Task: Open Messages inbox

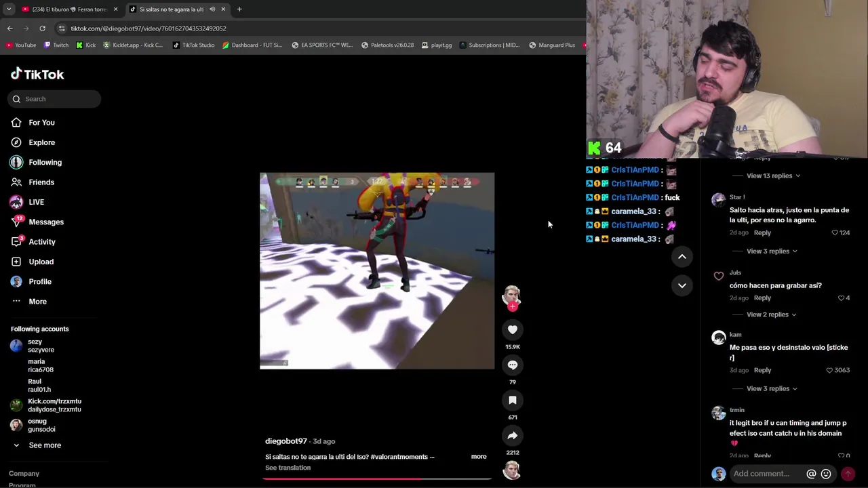Action: [x=46, y=222]
